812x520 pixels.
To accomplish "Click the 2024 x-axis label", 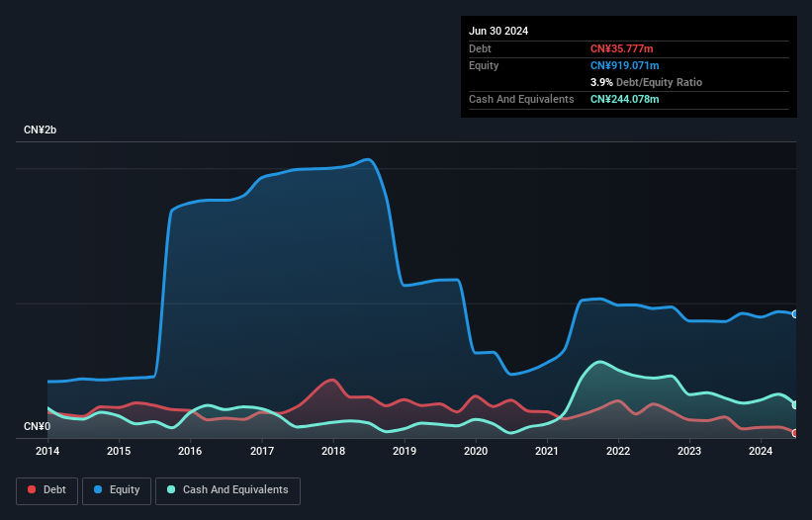I will (761, 451).
